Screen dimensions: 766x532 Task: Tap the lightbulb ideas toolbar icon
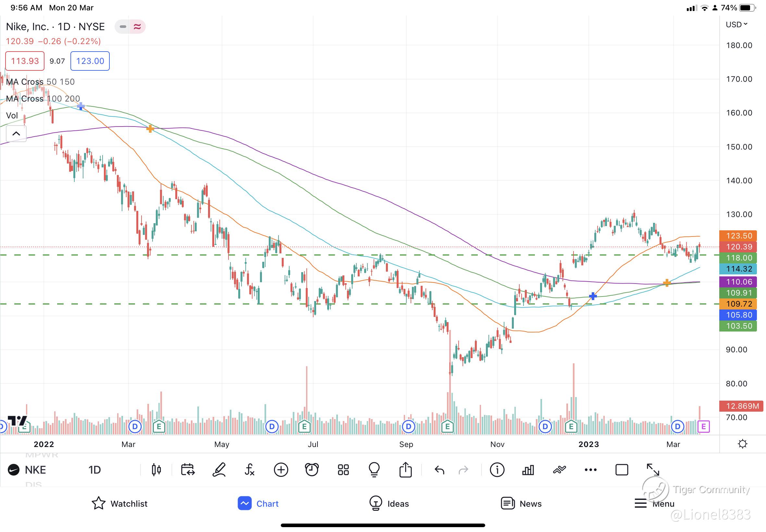tap(374, 470)
